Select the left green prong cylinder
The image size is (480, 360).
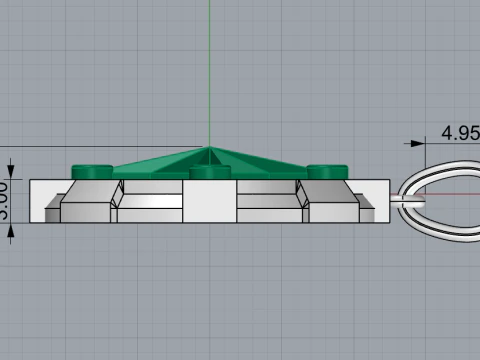(92, 172)
